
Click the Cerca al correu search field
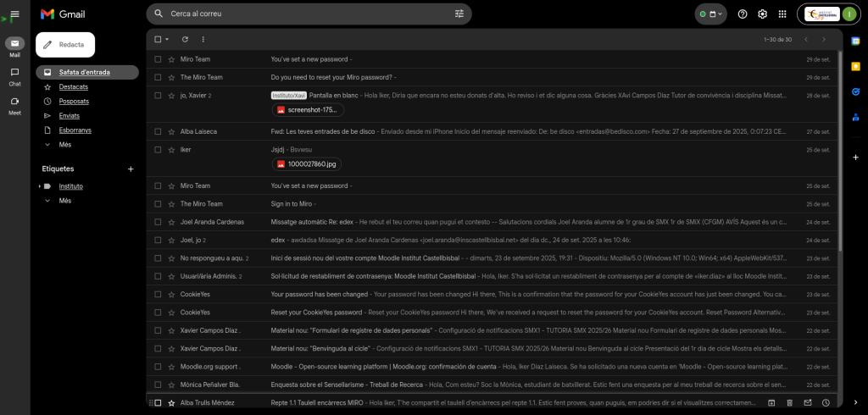click(x=305, y=14)
